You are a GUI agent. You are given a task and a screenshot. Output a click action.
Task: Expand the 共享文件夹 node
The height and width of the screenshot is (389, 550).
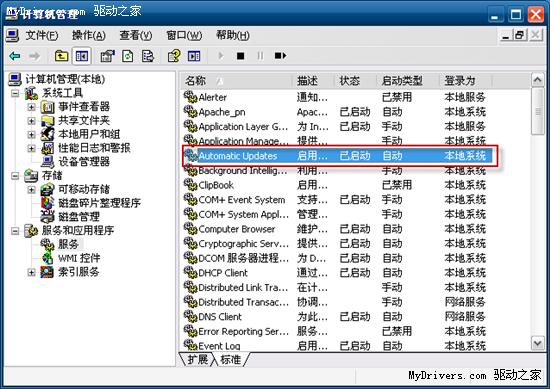pos(31,121)
